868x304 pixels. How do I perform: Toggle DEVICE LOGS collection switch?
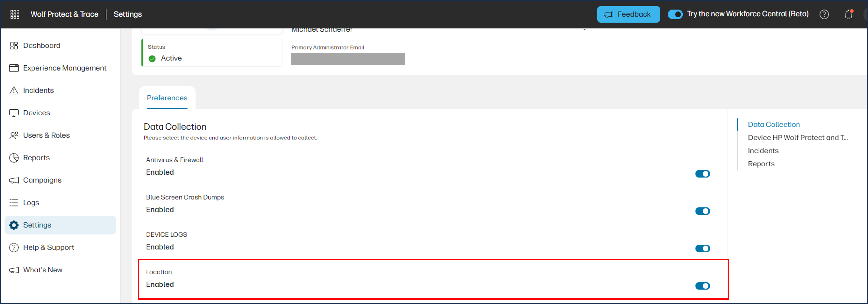point(702,248)
